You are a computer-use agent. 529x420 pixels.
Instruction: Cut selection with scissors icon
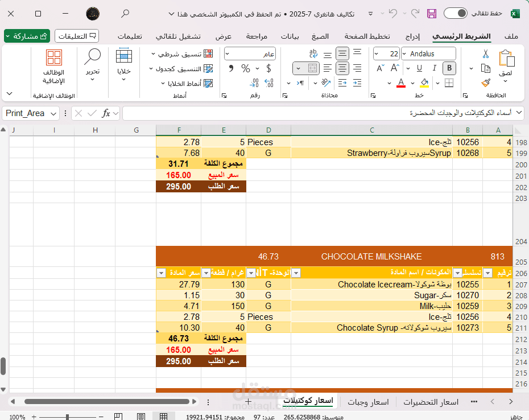click(485, 53)
